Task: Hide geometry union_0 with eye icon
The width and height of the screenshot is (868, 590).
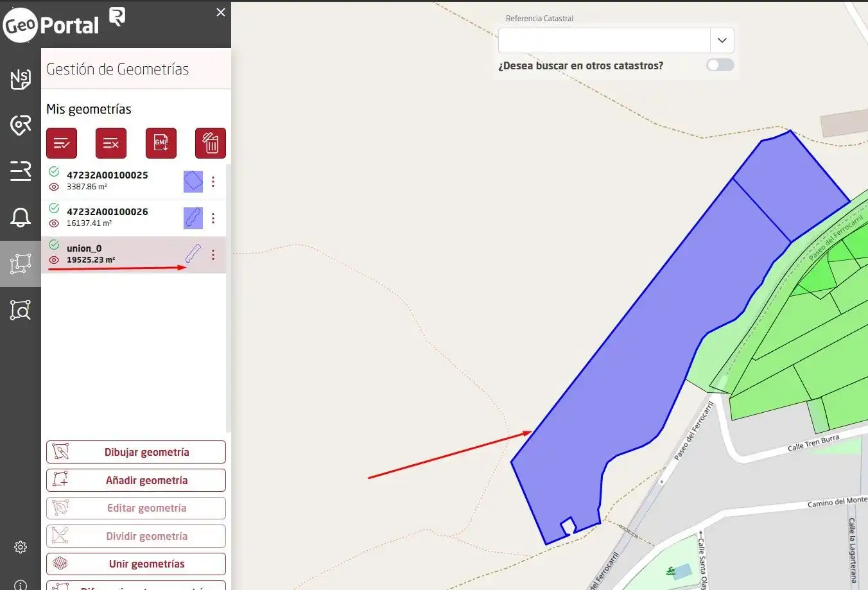Action: (x=54, y=260)
